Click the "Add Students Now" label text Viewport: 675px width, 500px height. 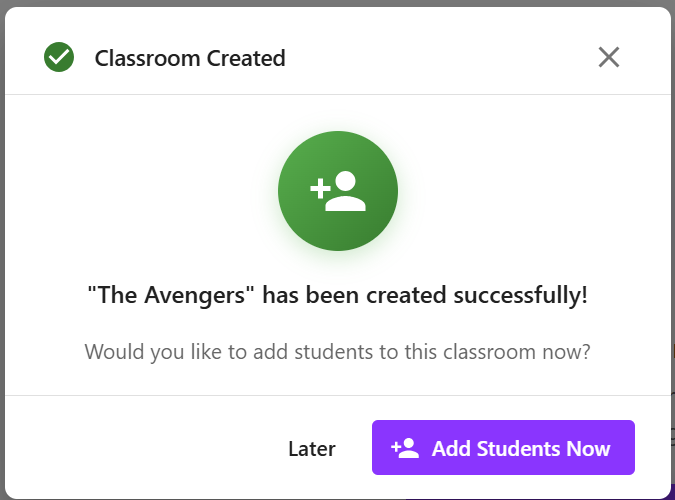coord(521,449)
